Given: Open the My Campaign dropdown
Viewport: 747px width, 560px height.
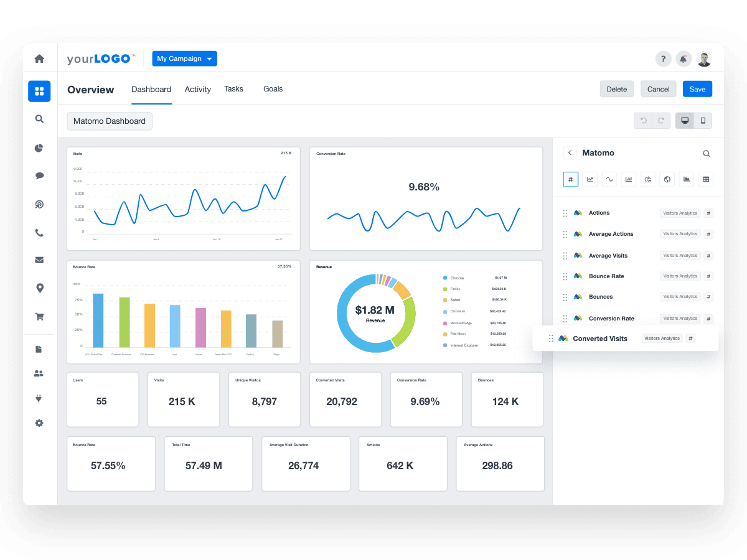Looking at the screenshot, I should point(184,58).
